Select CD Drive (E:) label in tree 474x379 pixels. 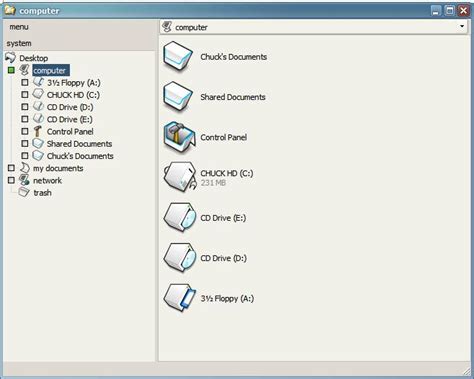tap(70, 119)
